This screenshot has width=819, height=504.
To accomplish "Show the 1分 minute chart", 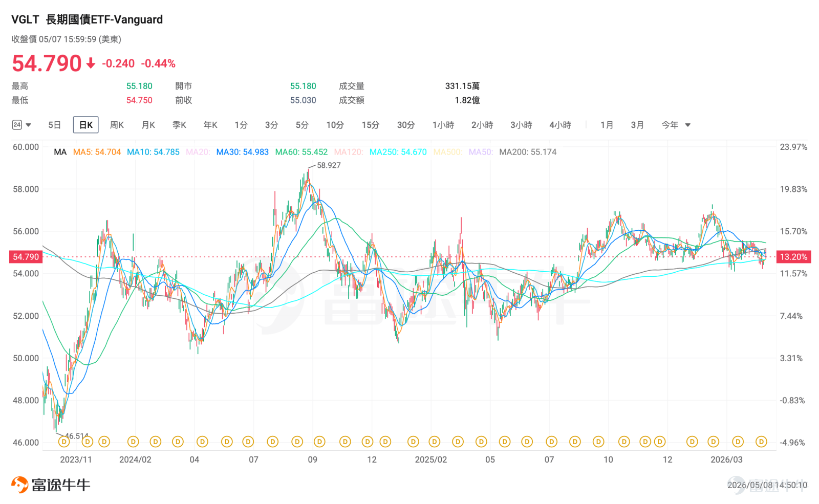I will point(241,125).
